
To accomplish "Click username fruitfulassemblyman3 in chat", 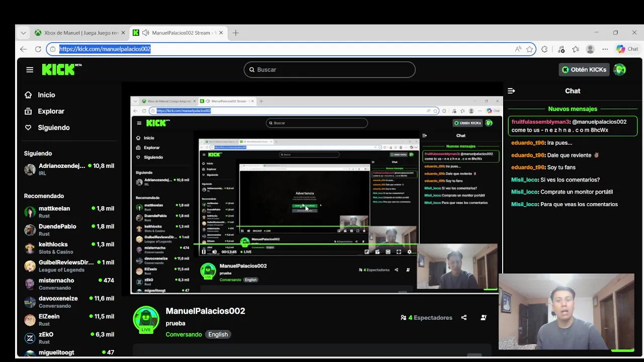I will tap(540, 122).
